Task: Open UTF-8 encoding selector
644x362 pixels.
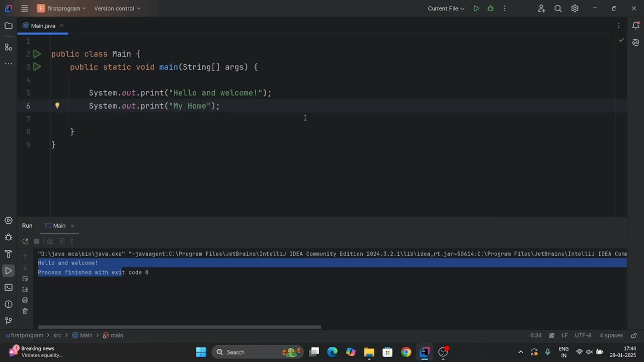Action: coord(583,335)
